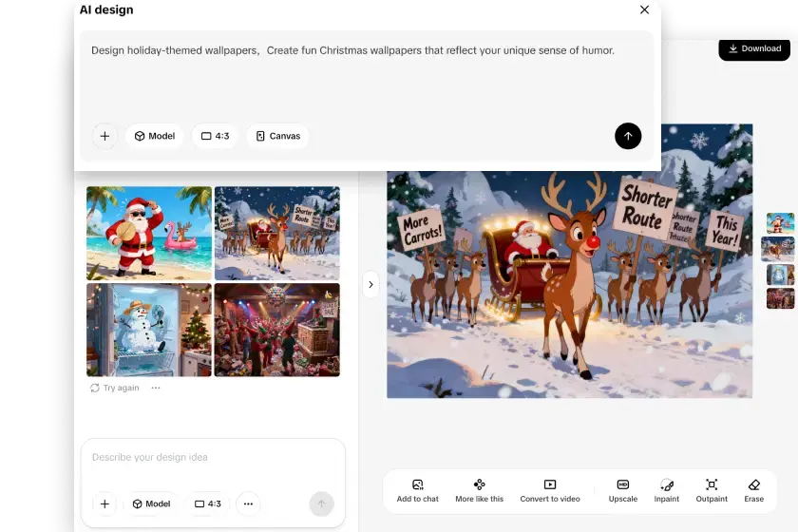Open the elf disco party thumbnail

click(276, 330)
